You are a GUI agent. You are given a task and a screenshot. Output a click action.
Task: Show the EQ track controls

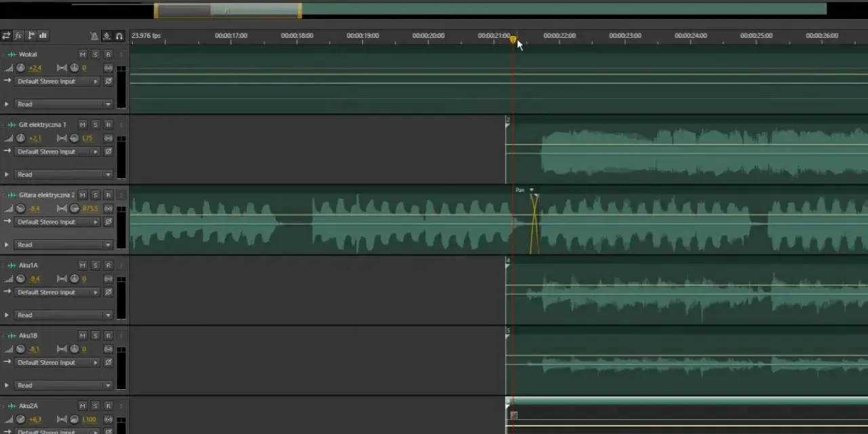click(43, 35)
